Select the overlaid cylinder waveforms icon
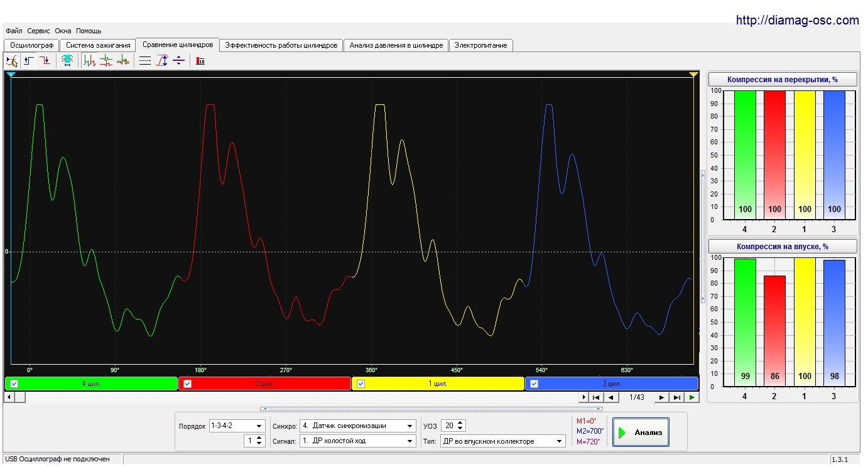 point(122,61)
